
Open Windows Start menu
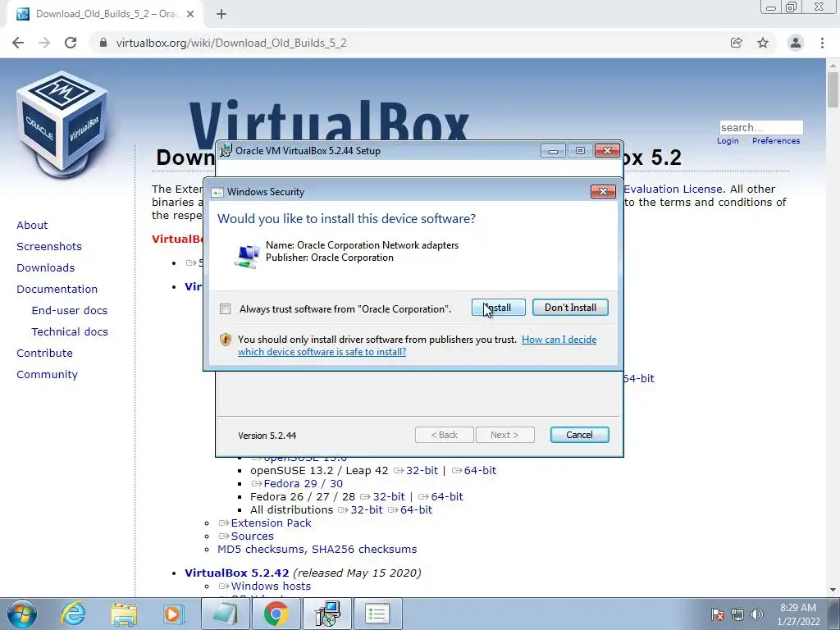[21, 614]
